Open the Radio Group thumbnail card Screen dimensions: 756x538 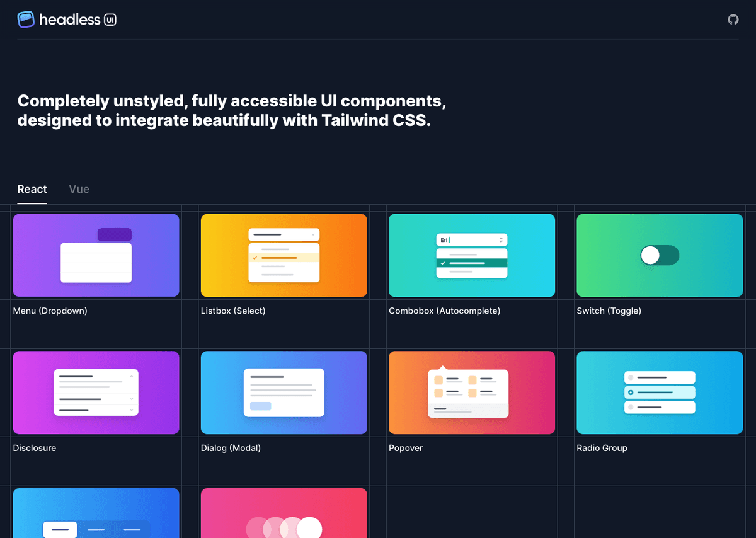pos(660,392)
